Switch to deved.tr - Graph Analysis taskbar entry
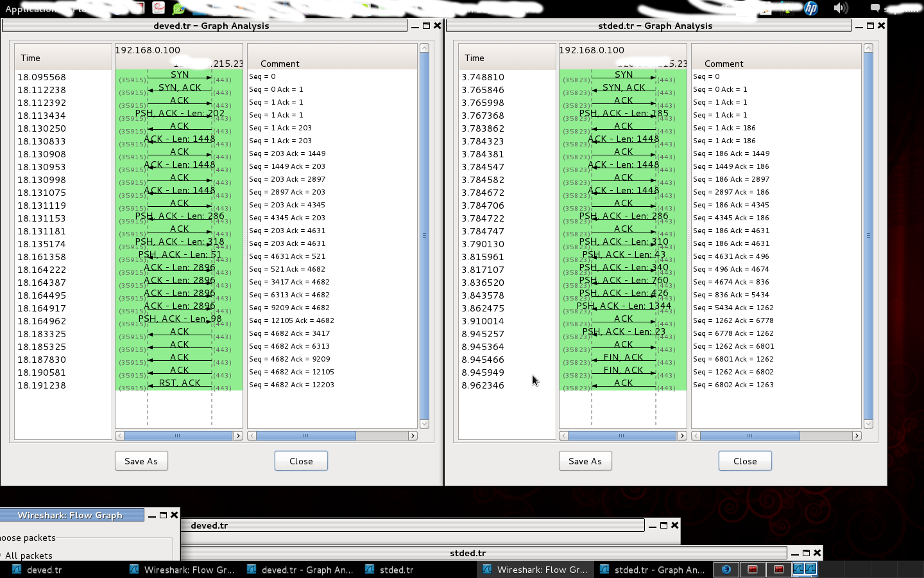 (300, 570)
